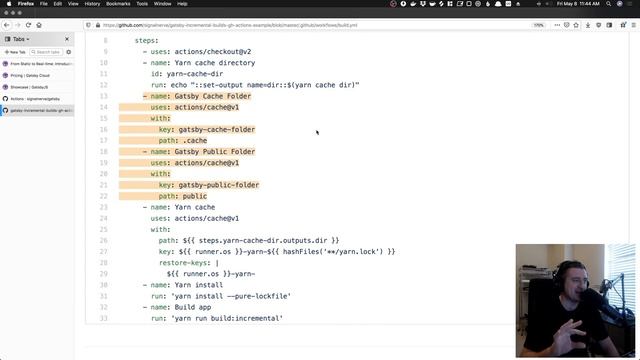This screenshot has width=640, height=360.
Task: Click 'path: public' on line 22
Action: [183, 196]
